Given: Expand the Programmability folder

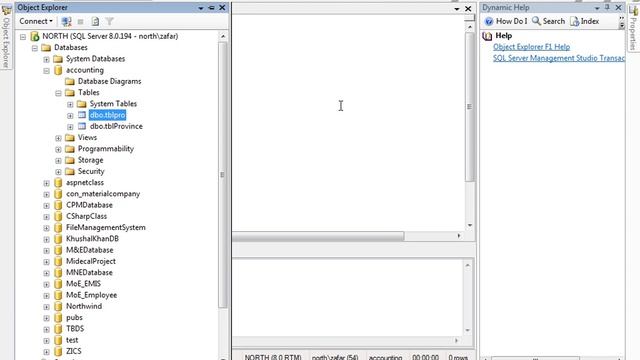Looking at the screenshot, I should [58, 149].
